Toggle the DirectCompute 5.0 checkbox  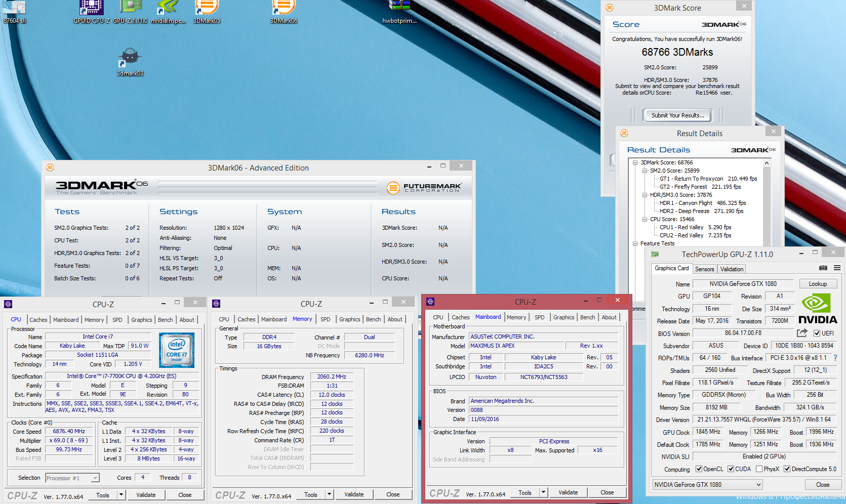coord(787,469)
